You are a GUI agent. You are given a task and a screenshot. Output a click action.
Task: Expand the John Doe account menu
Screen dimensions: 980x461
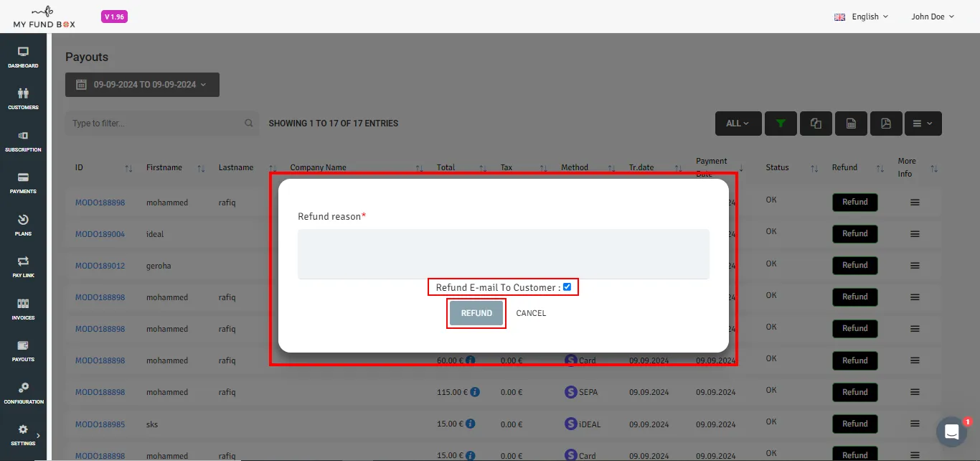933,17
